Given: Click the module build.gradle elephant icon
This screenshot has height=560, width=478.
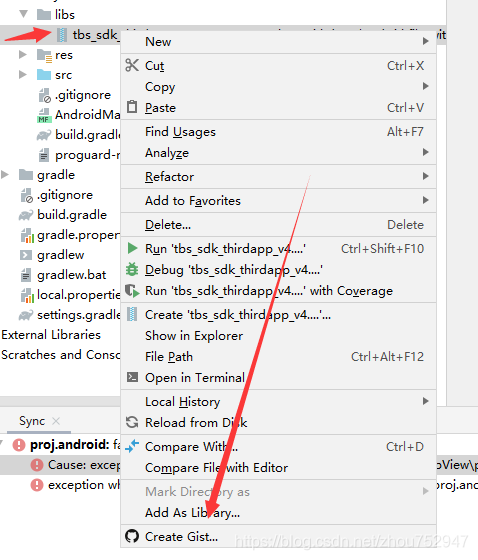Looking at the screenshot, I should pos(44,135).
